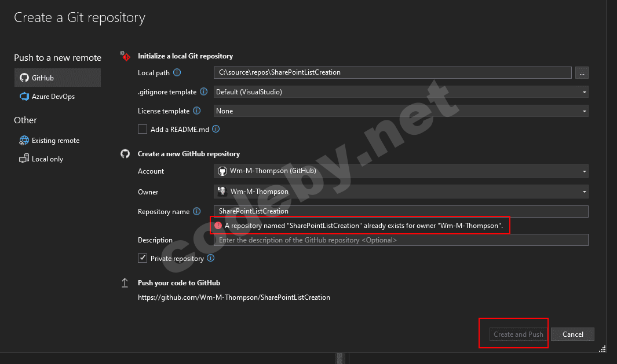
Task: Click the GitHub icon in Account field
Action: [x=222, y=171]
